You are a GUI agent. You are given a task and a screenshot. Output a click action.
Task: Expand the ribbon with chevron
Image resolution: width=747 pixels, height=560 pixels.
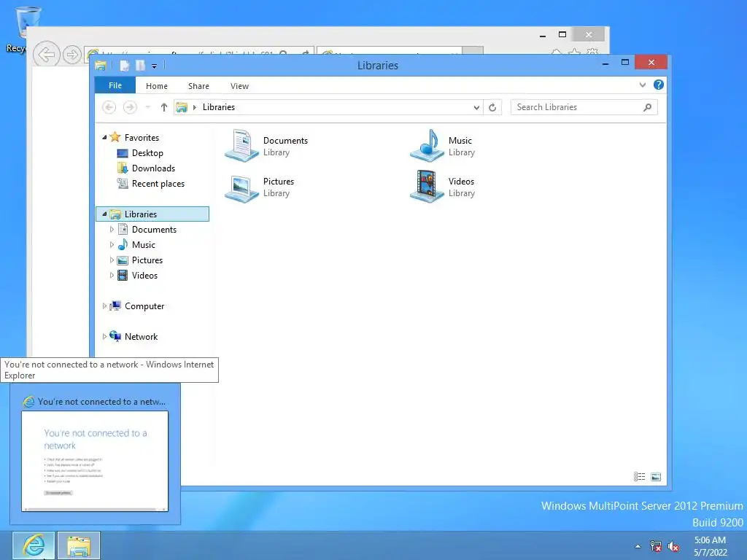(x=643, y=85)
